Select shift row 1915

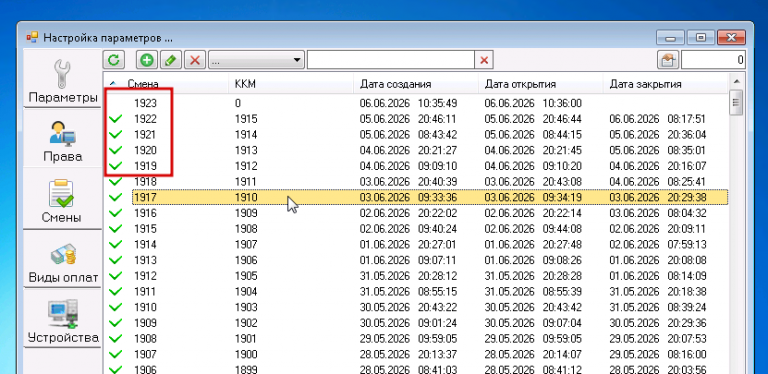coord(416,229)
